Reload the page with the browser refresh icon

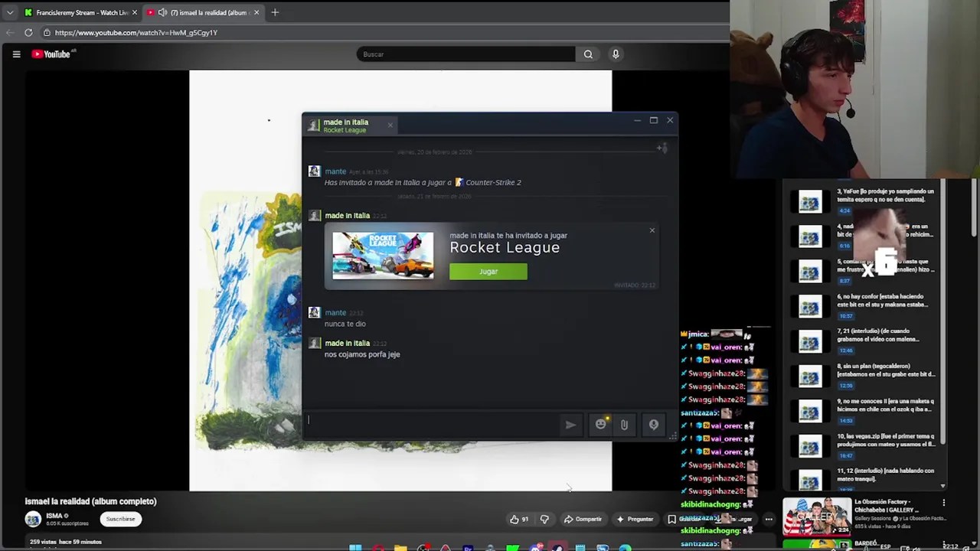pos(28,33)
